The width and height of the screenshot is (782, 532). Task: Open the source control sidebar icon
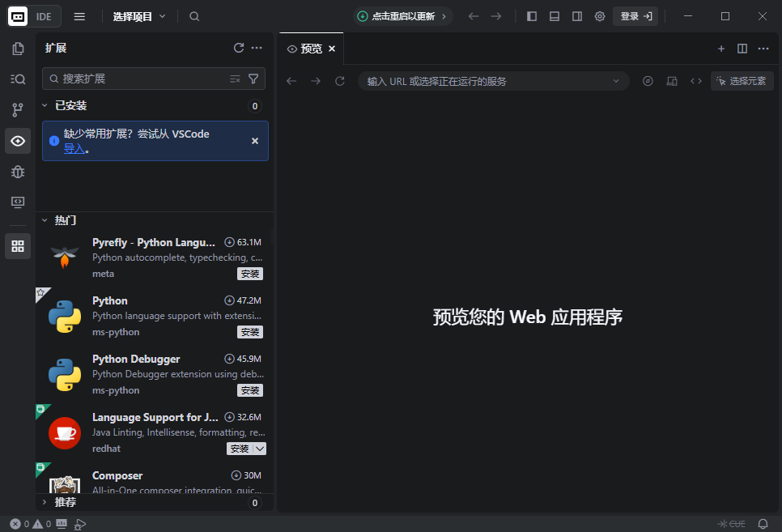[x=18, y=110]
